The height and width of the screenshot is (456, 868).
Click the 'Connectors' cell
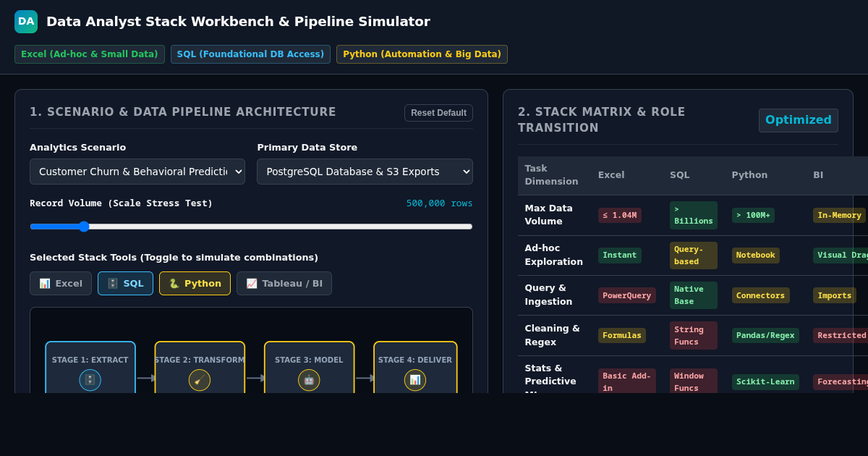pos(761,295)
